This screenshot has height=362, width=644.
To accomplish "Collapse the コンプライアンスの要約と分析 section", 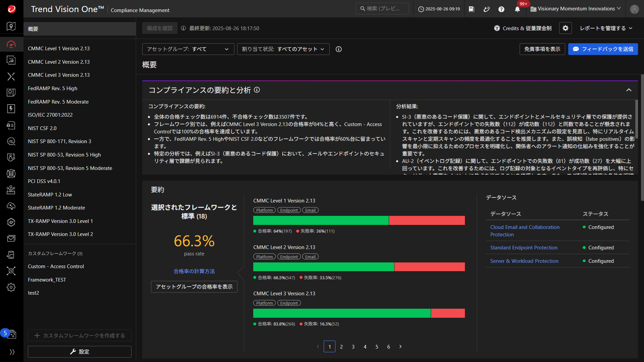I will (x=629, y=90).
